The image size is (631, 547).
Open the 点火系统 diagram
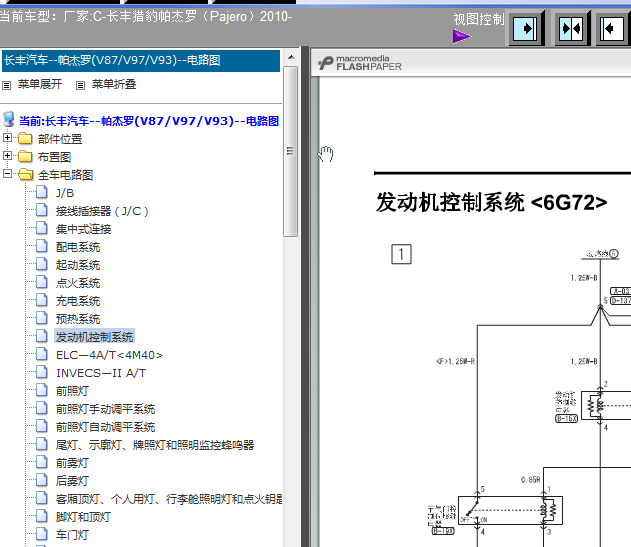tap(78, 283)
